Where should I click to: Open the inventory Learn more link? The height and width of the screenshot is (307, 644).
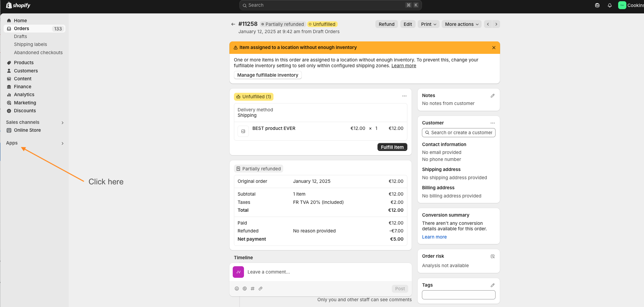pos(404,65)
